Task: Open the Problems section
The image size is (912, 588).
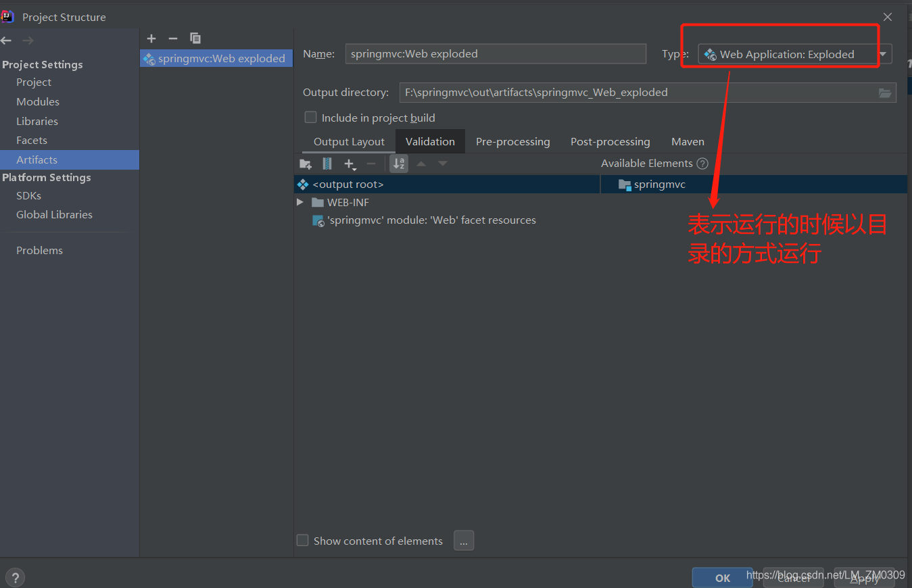Action: pyautogui.click(x=39, y=250)
